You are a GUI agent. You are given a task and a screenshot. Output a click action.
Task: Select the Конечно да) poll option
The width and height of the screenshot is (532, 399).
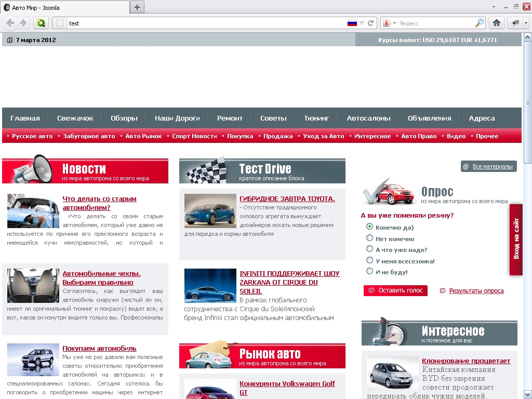click(370, 227)
